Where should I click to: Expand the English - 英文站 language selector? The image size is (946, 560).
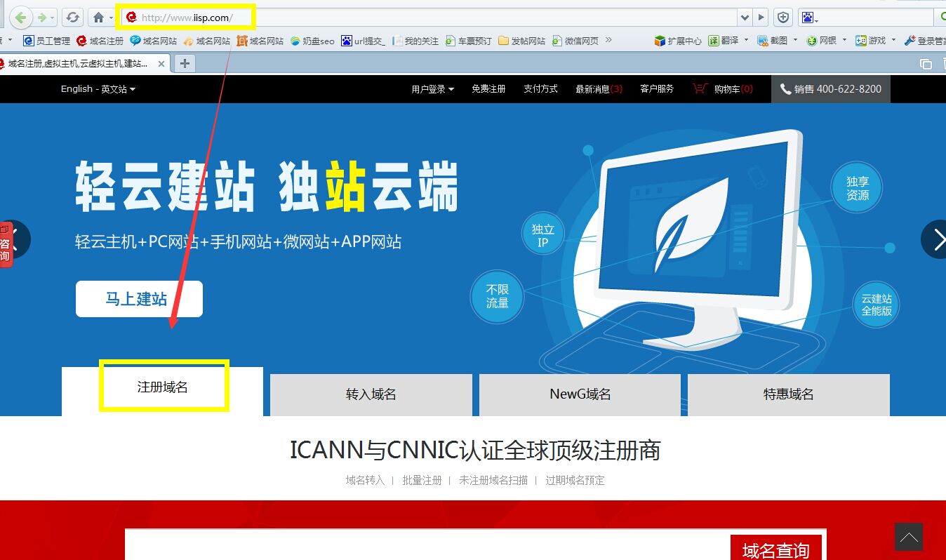tap(97, 88)
